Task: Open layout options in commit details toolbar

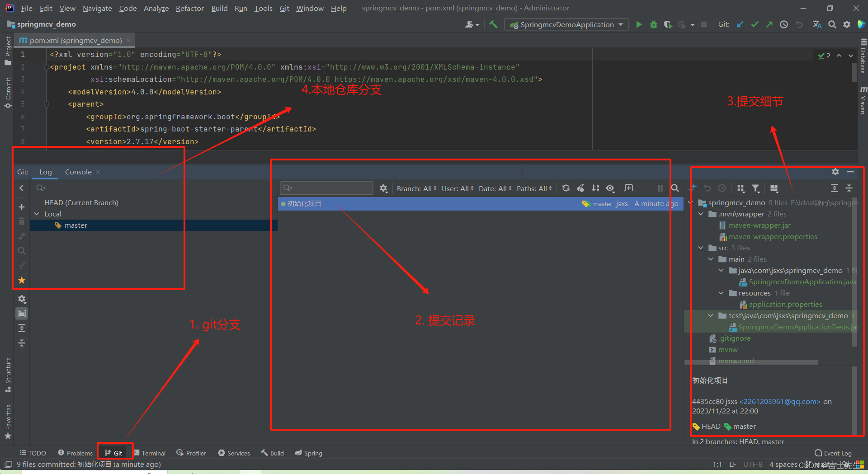Action: (x=774, y=188)
